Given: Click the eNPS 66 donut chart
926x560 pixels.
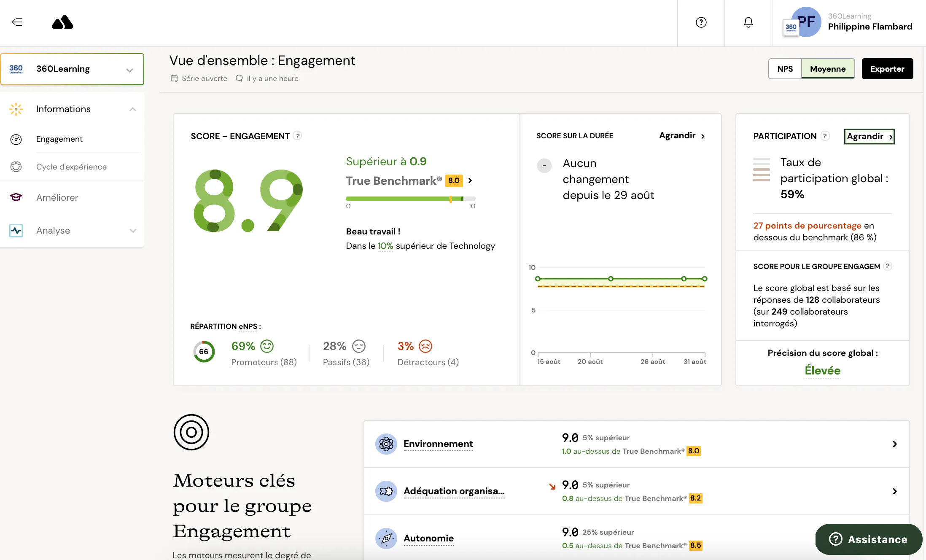Looking at the screenshot, I should coord(204,352).
